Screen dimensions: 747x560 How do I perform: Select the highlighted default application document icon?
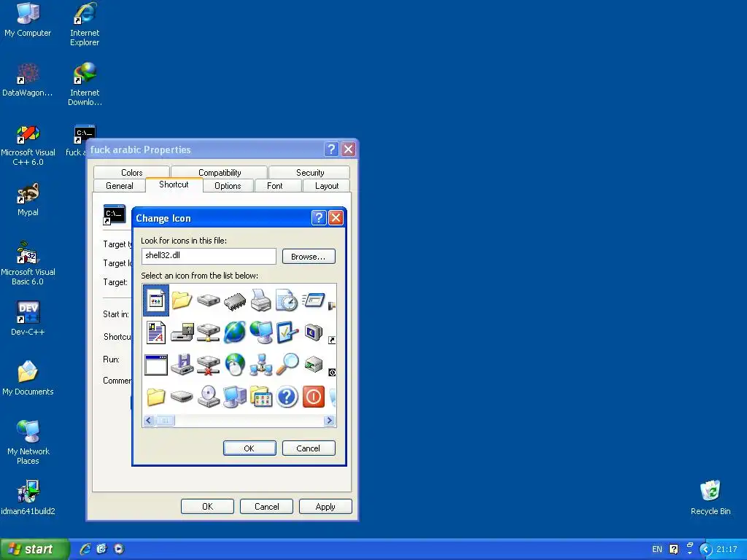[x=156, y=300]
